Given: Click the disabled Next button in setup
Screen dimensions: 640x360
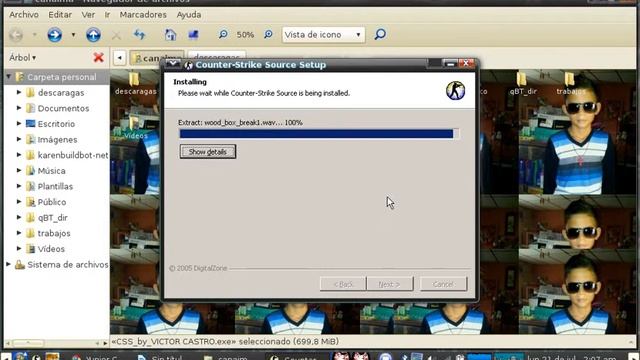Looking at the screenshot, I should (389, 284).
